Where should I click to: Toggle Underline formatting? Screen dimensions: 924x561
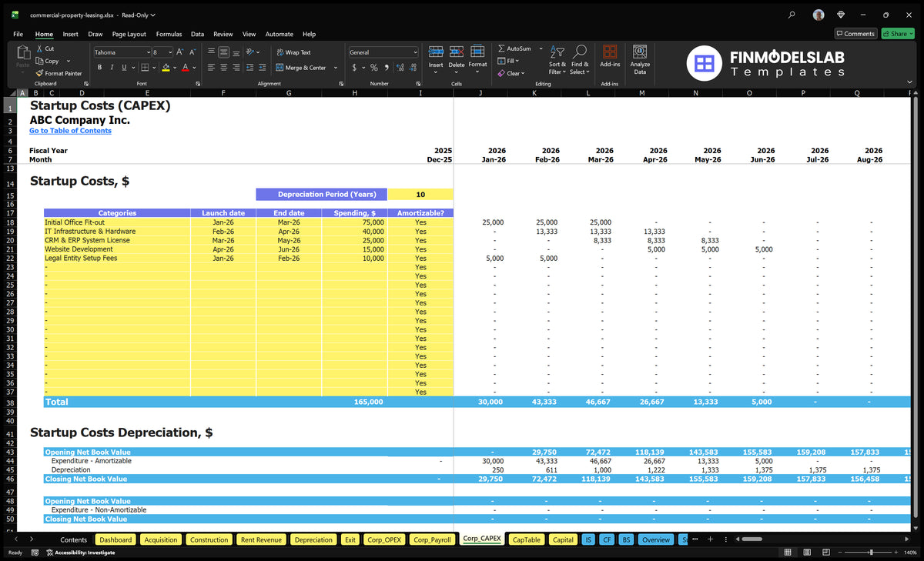tap(124, 68)
